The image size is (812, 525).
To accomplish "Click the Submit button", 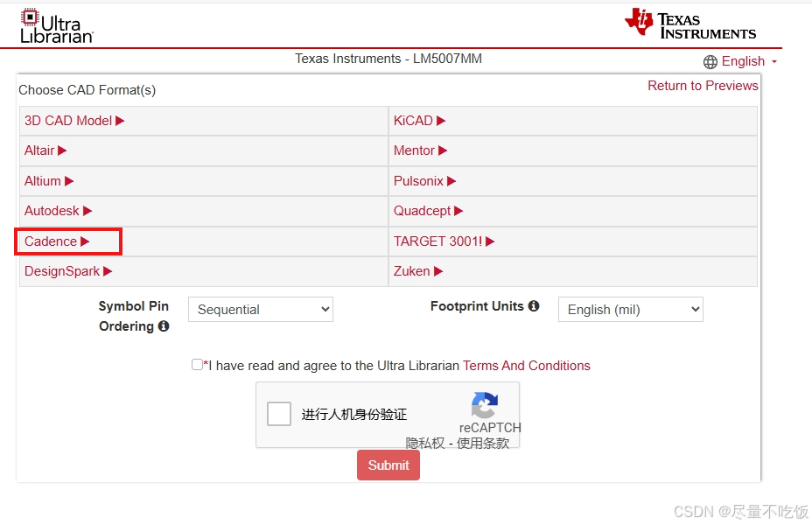I will tap(388, 465).
